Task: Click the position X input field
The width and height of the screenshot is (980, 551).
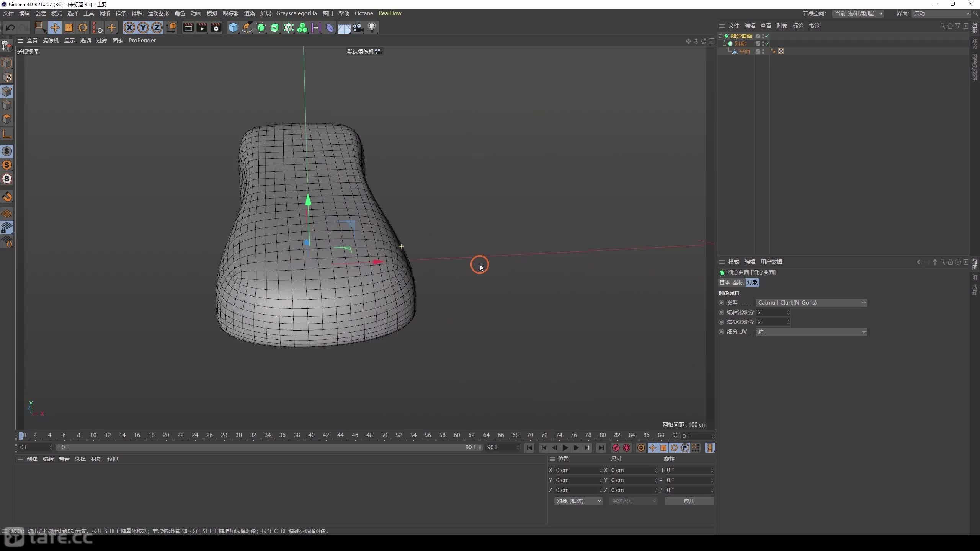Action: pyautogui.click(x=579, y=470)
